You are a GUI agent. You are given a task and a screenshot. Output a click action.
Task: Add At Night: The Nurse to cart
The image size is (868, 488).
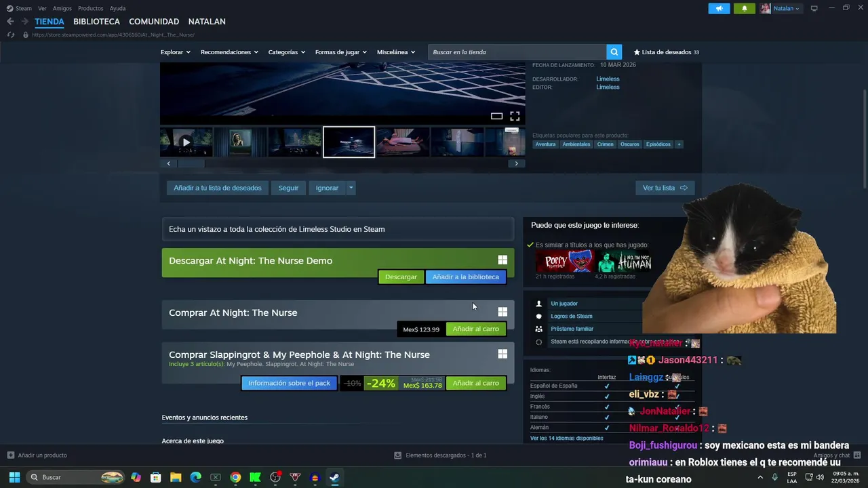click(476, 329)
